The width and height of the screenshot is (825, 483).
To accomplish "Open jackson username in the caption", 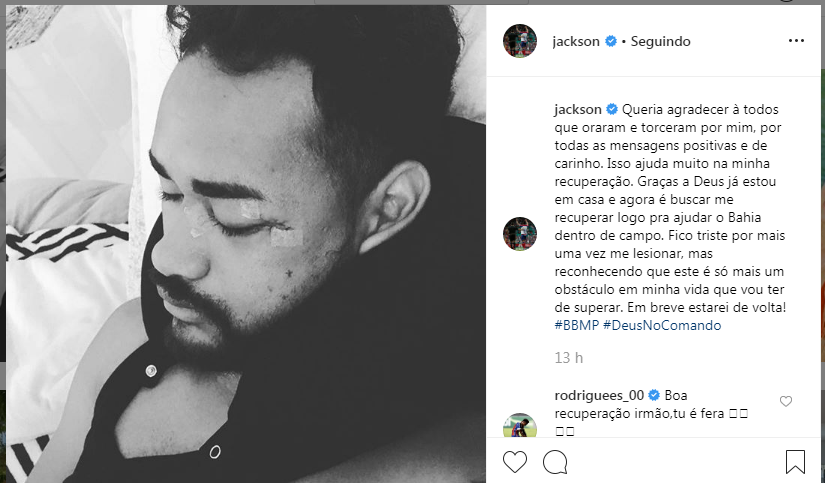I will (x=578, y=109).
